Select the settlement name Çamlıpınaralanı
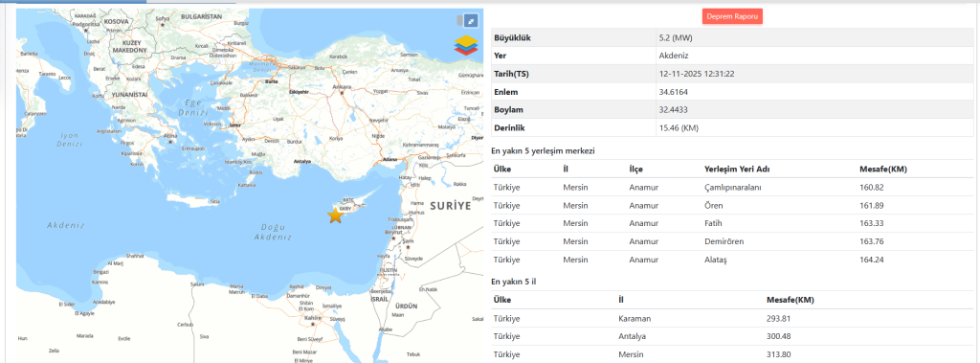The image size is (980, 363). (x=732, y=187)
